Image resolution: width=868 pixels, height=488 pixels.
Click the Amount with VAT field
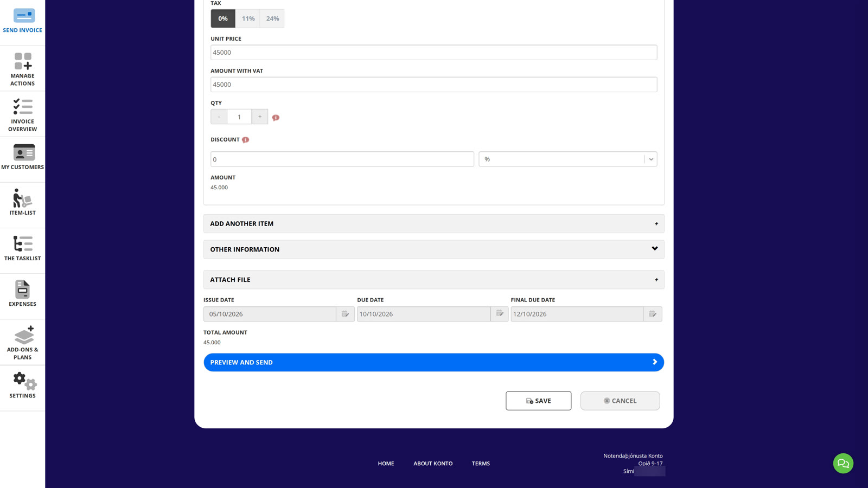click(x=434, y=85)
